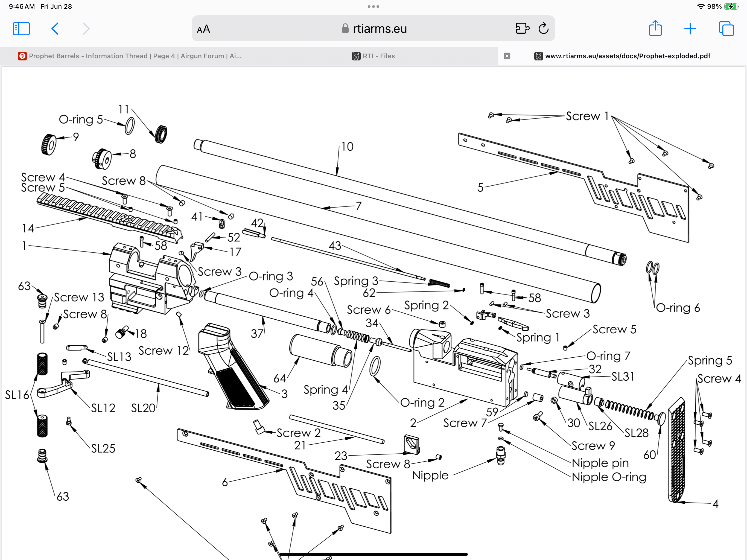The height and width of the screenshot is (560, 747).
Task: Open the multitasking three-dot menu
Action: [x=373, y=6]
